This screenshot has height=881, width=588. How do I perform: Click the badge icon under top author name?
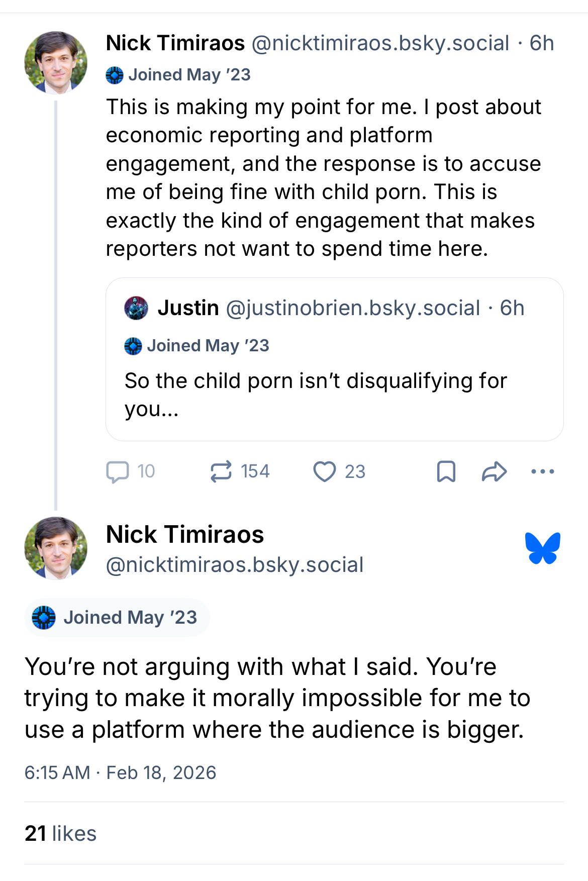click(115, 75)
